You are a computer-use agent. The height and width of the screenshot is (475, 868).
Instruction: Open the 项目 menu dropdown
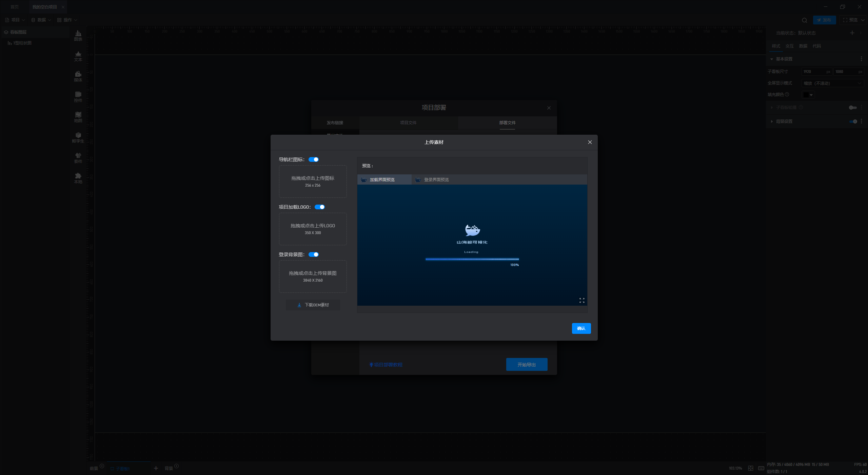pyautogui.click(x=15, y=20)
